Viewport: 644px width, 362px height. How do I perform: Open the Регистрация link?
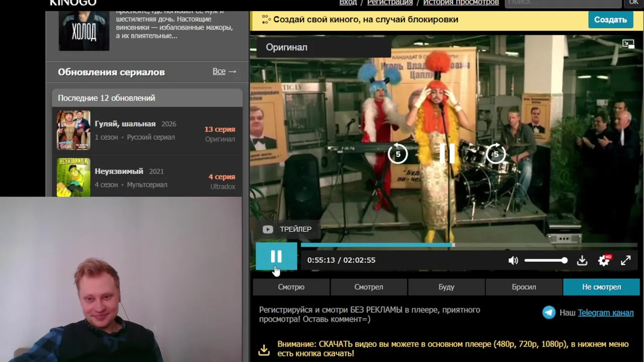(390, 3)
